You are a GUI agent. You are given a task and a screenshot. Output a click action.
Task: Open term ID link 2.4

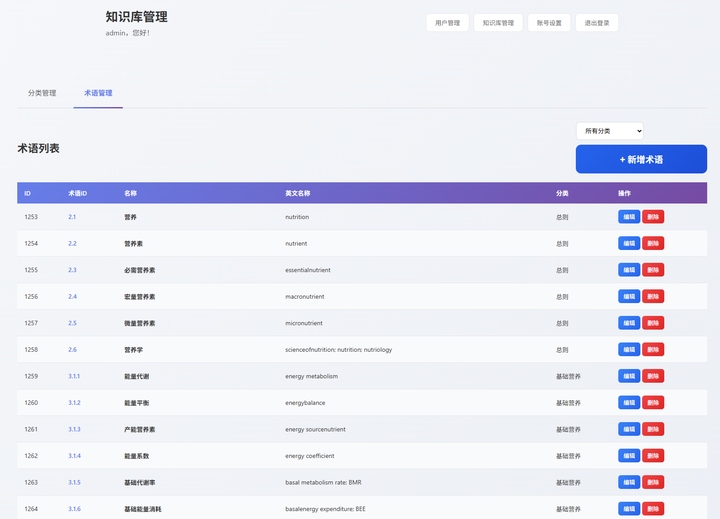pos(73,297)
